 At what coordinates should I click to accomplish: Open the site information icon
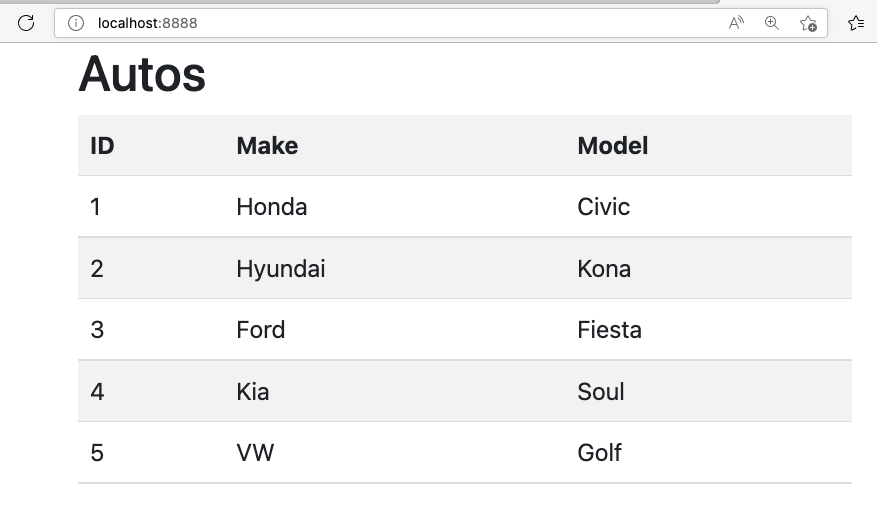point(76,23)
